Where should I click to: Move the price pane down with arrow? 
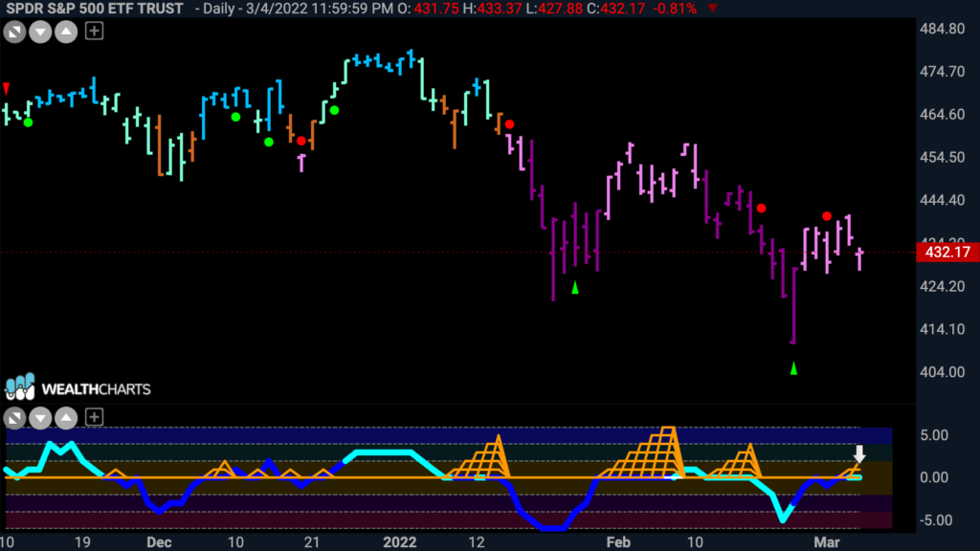click(x=40, y=31)
